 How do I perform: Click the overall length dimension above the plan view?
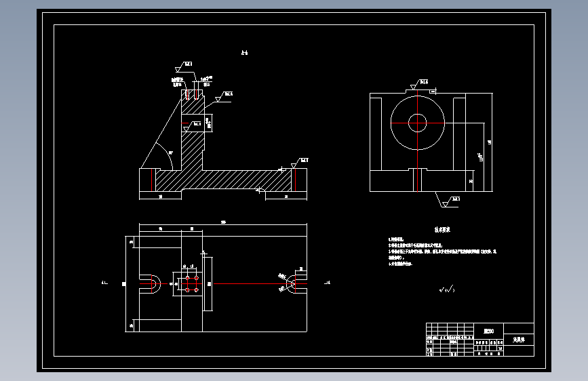point(223,223)
